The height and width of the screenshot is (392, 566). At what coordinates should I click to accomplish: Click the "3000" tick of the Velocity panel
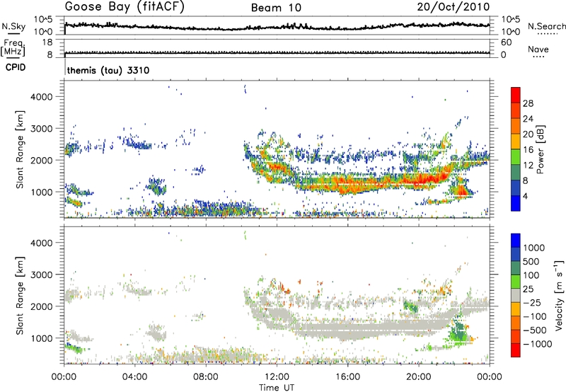coord(41,275)
